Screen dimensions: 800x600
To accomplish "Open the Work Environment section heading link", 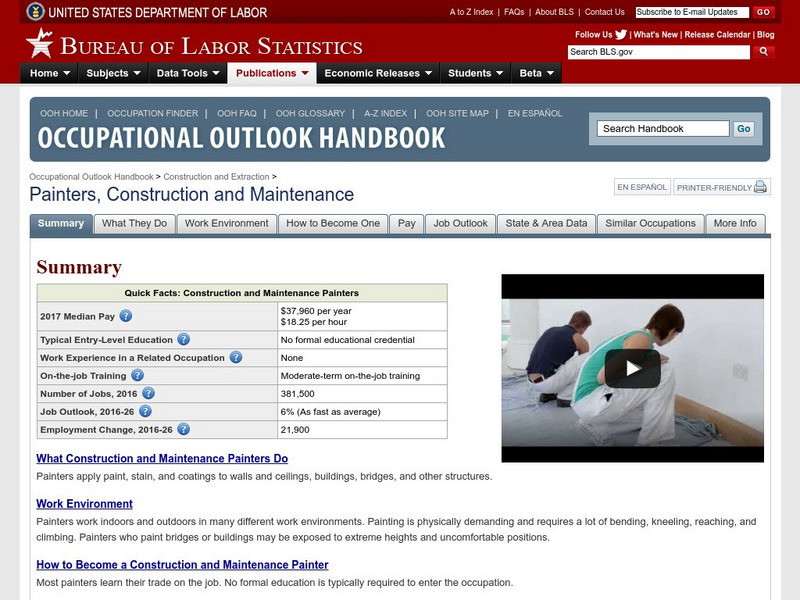I will 84,504.
